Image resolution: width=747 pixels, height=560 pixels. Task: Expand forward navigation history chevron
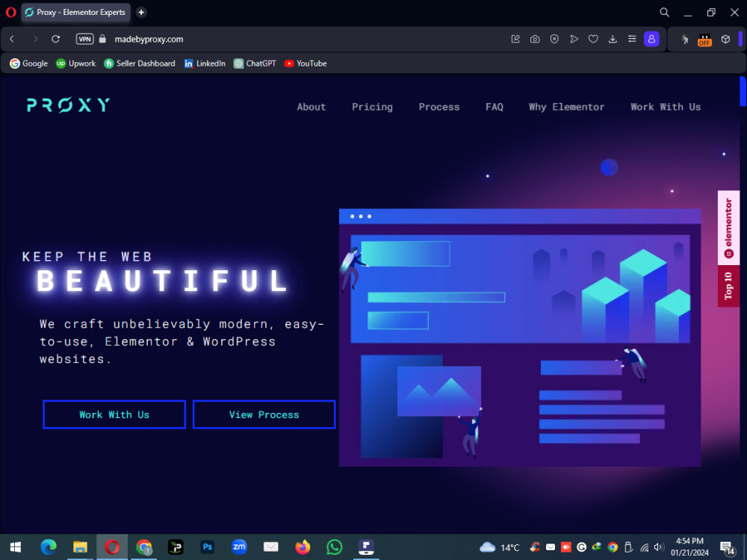tap(35, 39)
